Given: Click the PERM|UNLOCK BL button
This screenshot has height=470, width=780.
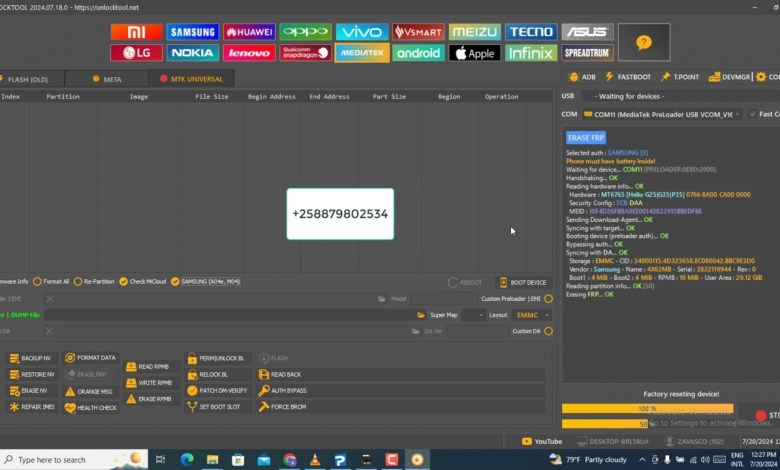Looking at the screenshot, I should pos(217,358).
